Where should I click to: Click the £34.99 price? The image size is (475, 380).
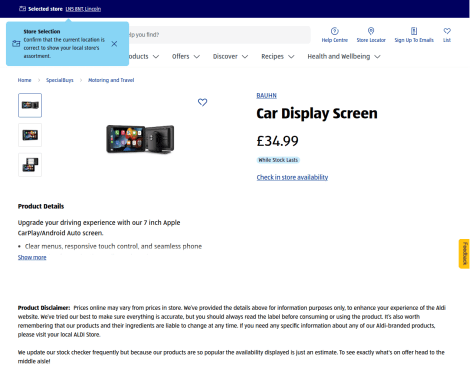point(277,141)
